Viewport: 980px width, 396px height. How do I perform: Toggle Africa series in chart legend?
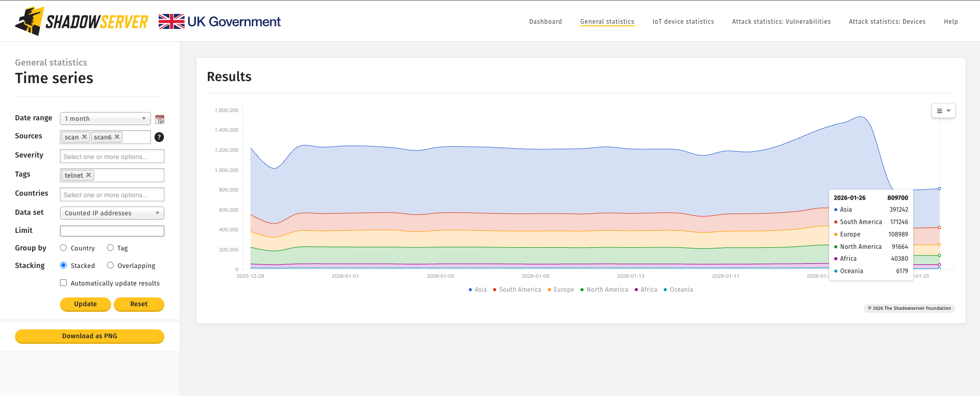tap(646, 290)
